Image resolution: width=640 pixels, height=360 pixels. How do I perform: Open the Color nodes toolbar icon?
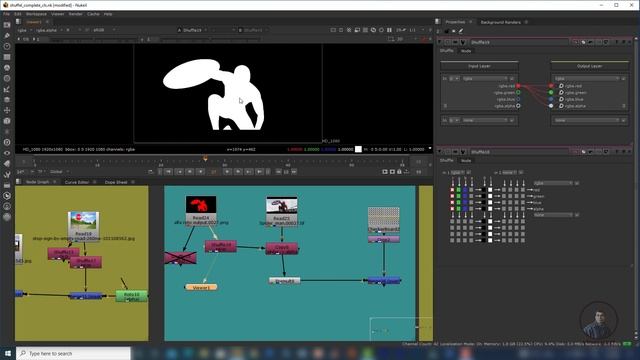[x=7, y=68]
